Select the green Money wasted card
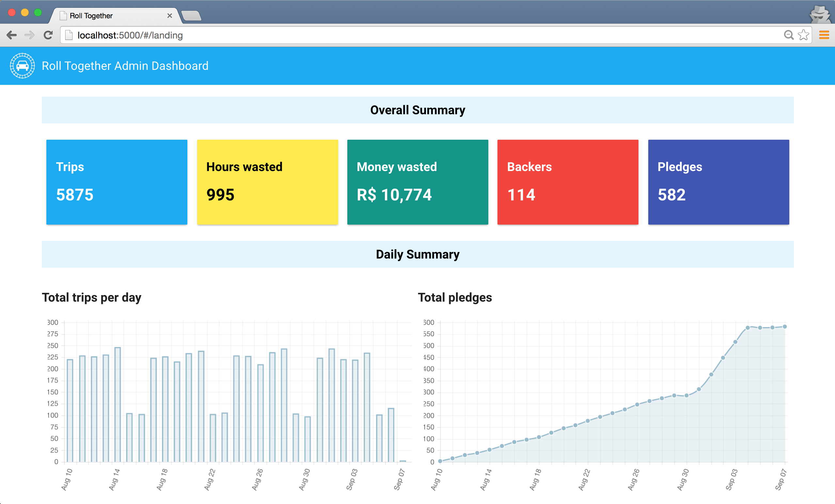 (417, 182)
